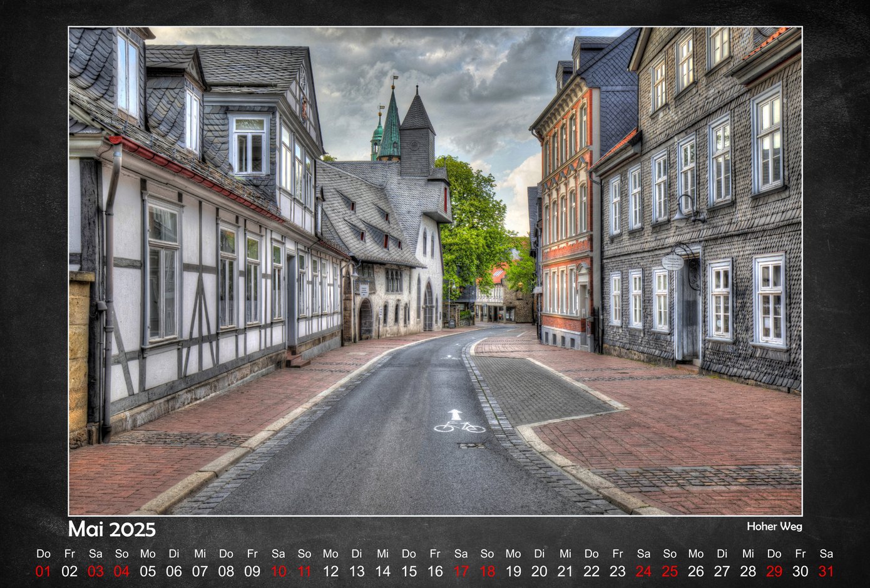Click the 'Mai 2025' month title
This screenshot has height=588, width=870.
click(x=112, y=529)
